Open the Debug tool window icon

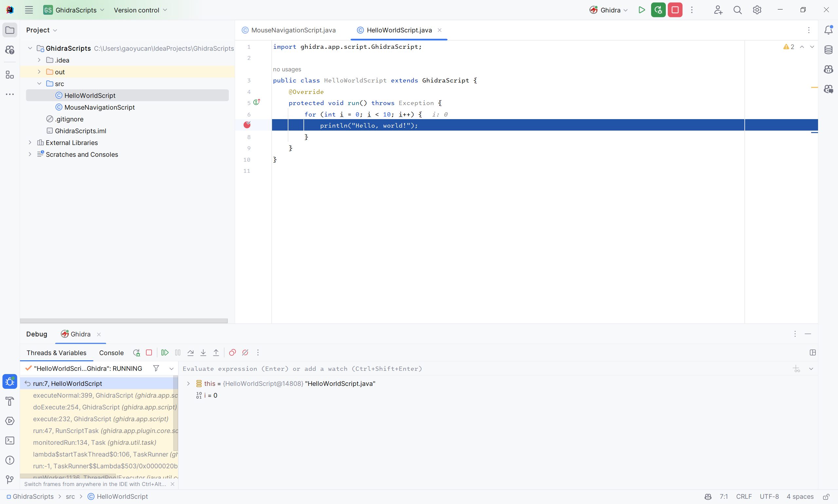click(x=10, y=381)
